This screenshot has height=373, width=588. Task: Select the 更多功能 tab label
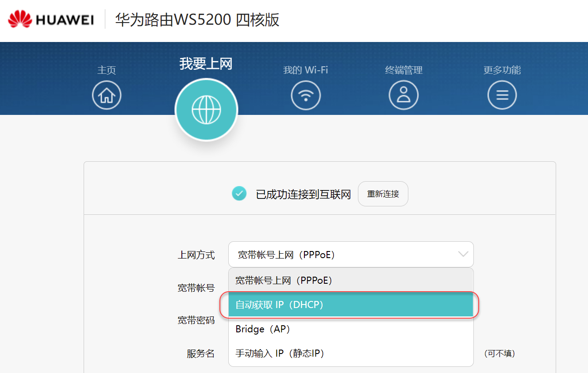coord(502,70)
